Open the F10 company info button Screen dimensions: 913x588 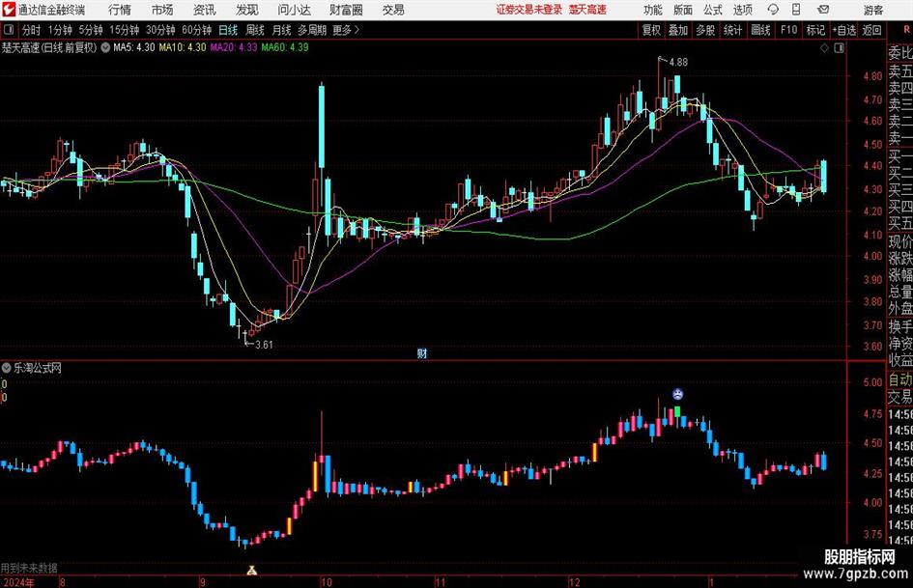(788, 30)
